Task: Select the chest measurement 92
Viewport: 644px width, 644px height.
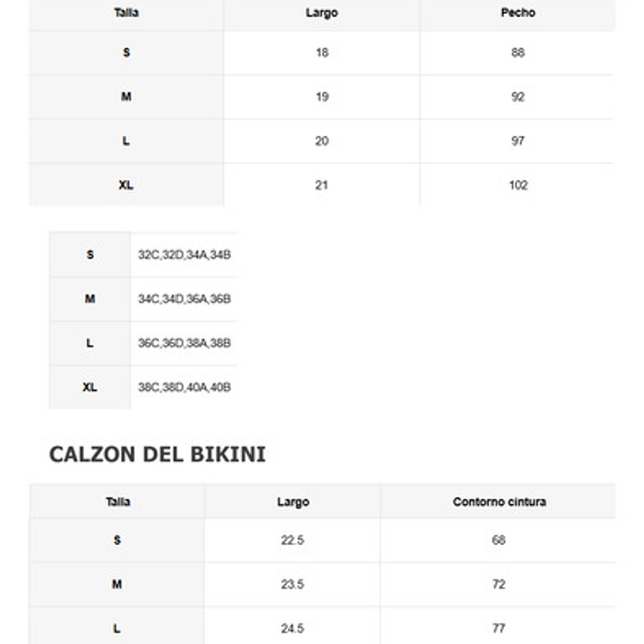Action: pos(517,97)
